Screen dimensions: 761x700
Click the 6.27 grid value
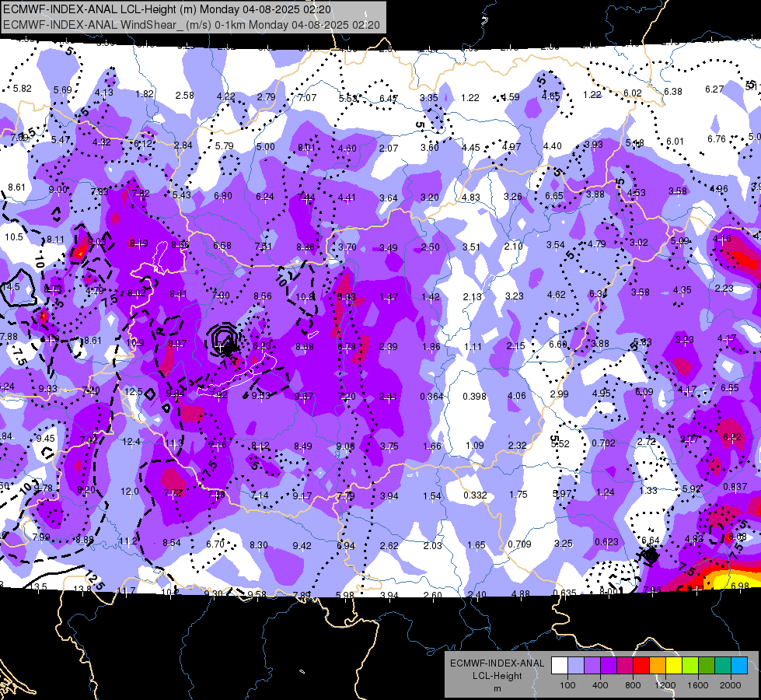(714, 89)
